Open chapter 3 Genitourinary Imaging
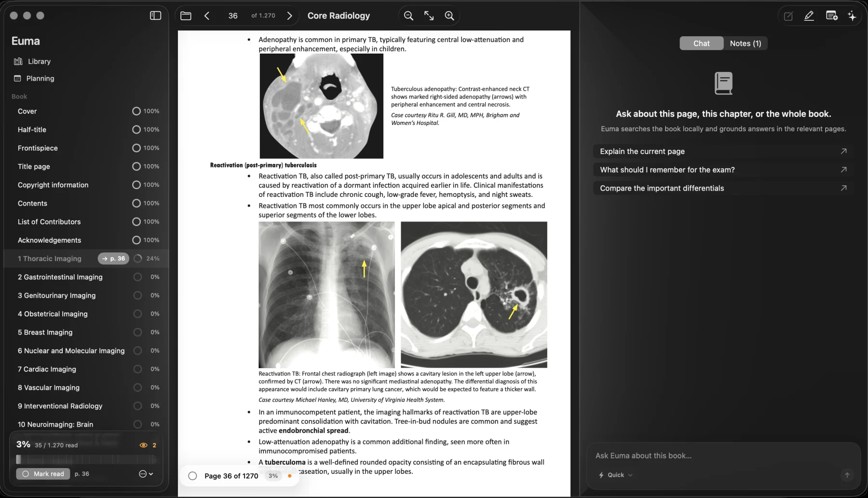The width and height of the screenshot is (868, 498). point(57,295)
